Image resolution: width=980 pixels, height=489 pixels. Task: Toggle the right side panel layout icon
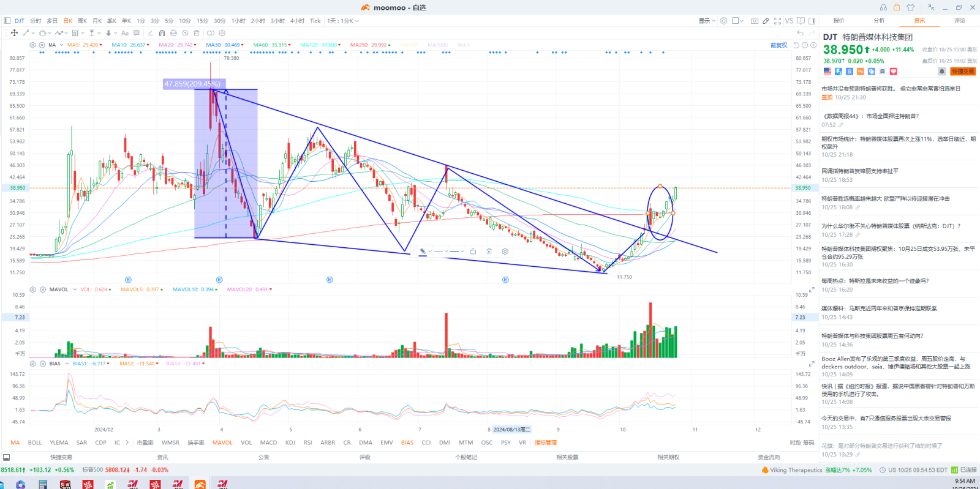tap(812, 21)
